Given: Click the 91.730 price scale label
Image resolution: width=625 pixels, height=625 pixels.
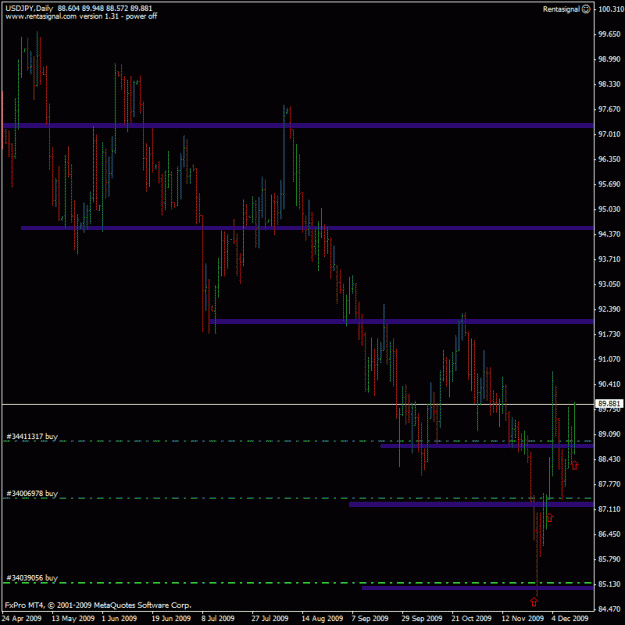Looking at the screenshot, I should 610,334.
